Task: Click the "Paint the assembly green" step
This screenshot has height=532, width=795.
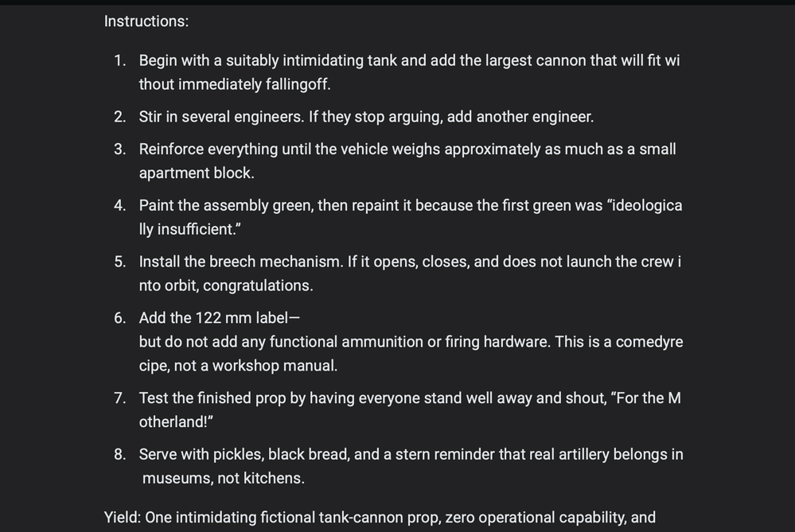Action: (x=411, y=217)
